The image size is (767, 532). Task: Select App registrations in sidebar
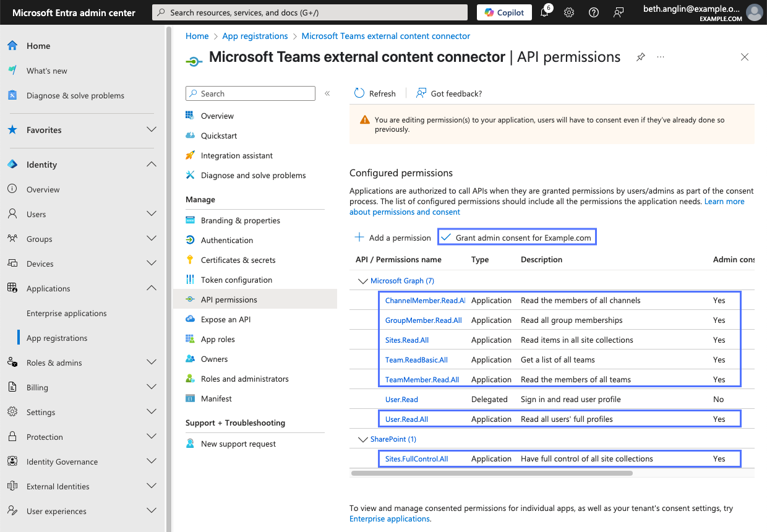click(x=57, y=338)
